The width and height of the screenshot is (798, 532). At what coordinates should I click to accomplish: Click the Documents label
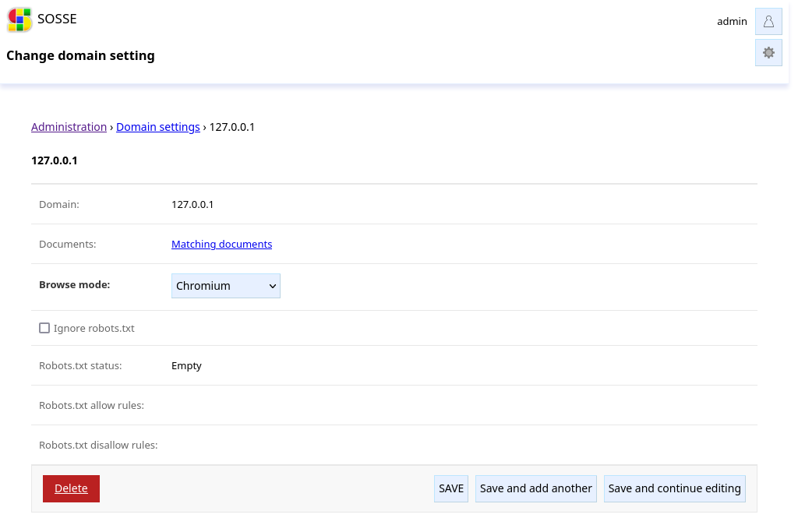point(68,244)
